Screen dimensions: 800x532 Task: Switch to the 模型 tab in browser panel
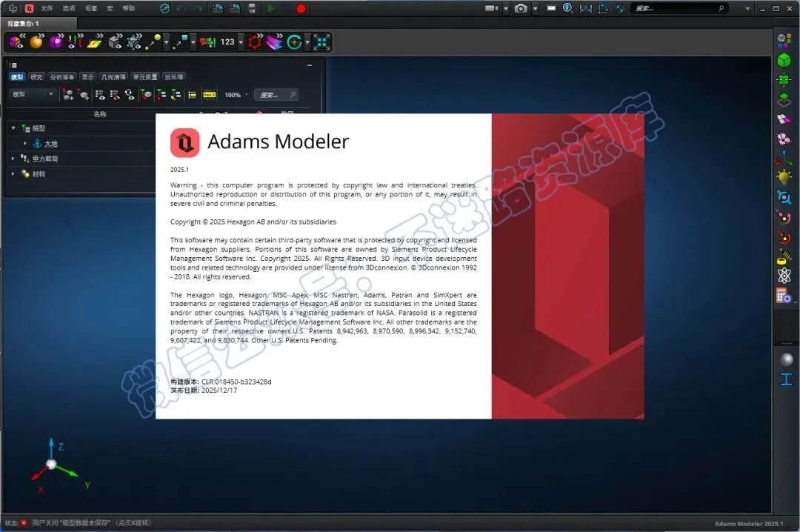point(17,77)
